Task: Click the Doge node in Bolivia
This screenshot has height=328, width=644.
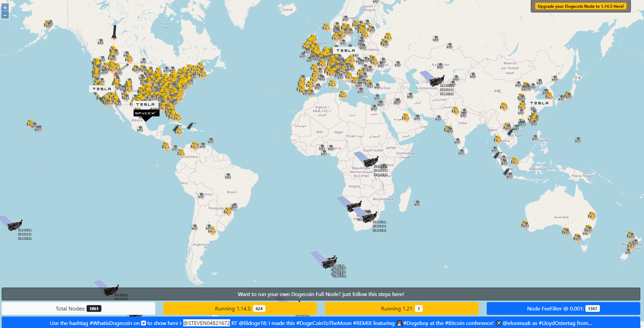Action: [x=201, y=195]
